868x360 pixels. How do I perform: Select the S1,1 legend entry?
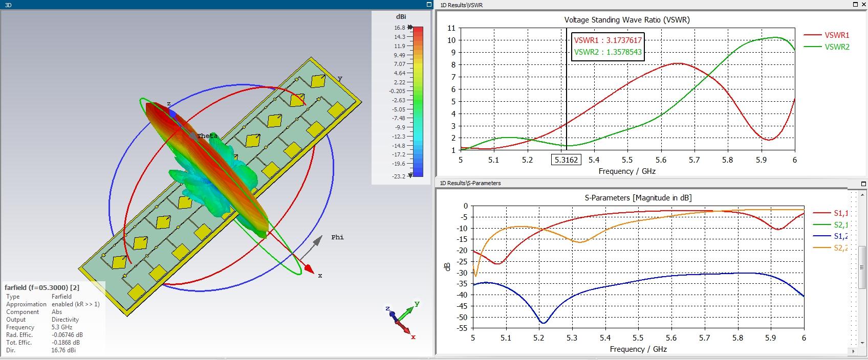831,213
